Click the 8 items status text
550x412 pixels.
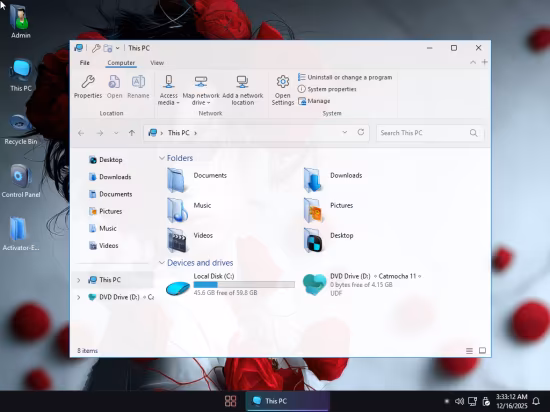pyautogui.click(x=87, y=351)
